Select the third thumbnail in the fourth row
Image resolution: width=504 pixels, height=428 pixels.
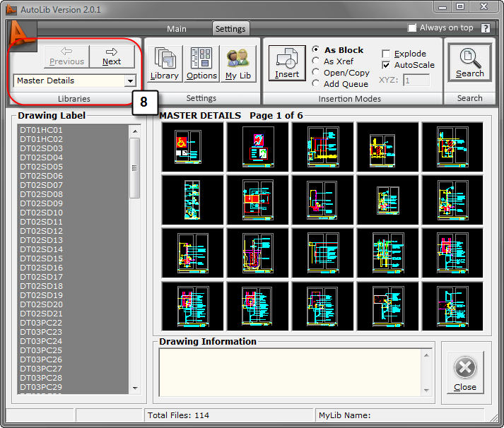(323, 307)
